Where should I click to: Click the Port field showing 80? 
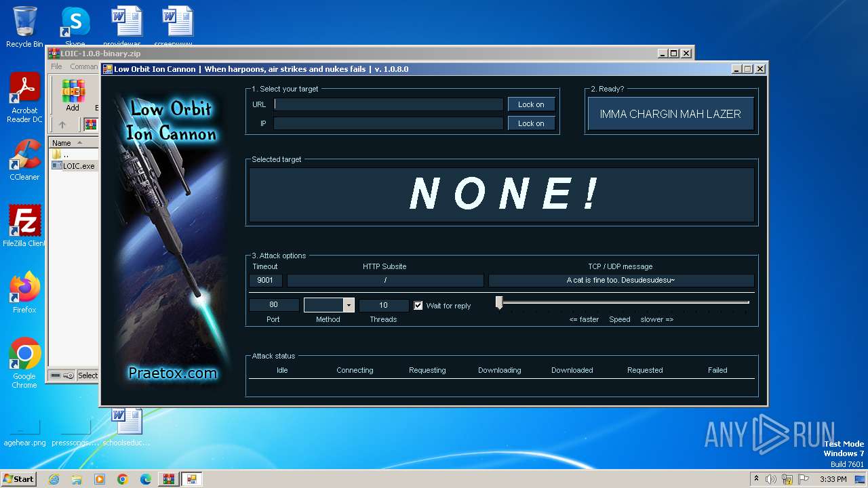click(x=274, y=305)
